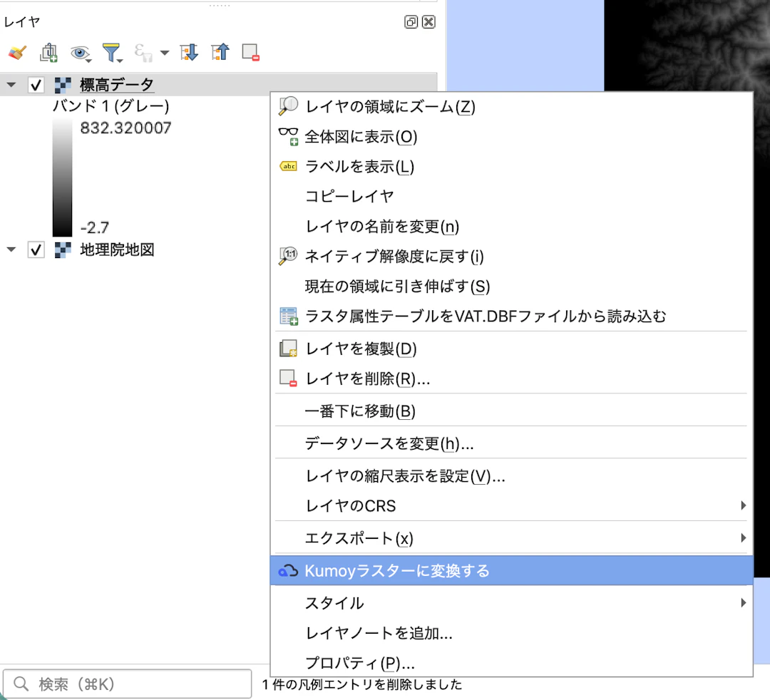Collapse the 地理院地図 layer arrow
Screen dimensions: 770x700
11,249
